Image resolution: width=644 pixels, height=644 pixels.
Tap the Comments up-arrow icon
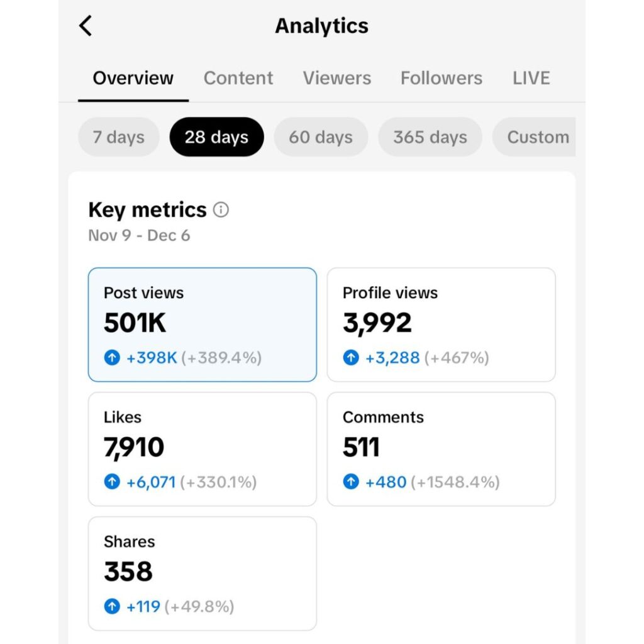tap(350, 482)
